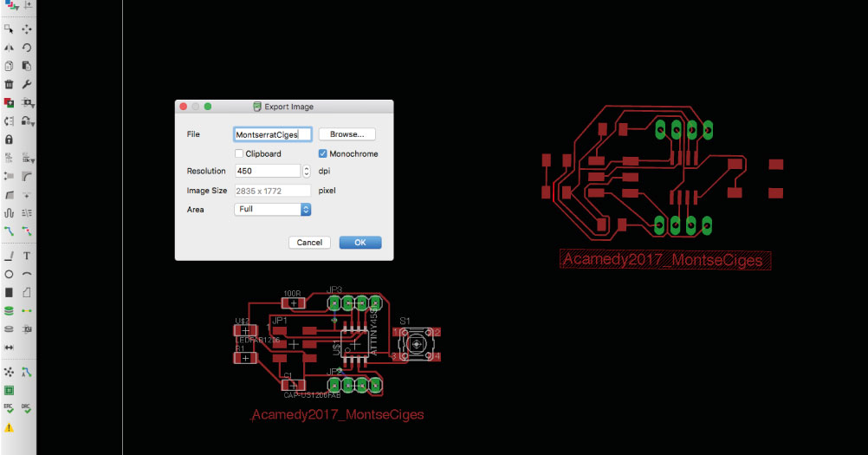
Task: Select the Miter corner tool
Action: pos(27,176)
